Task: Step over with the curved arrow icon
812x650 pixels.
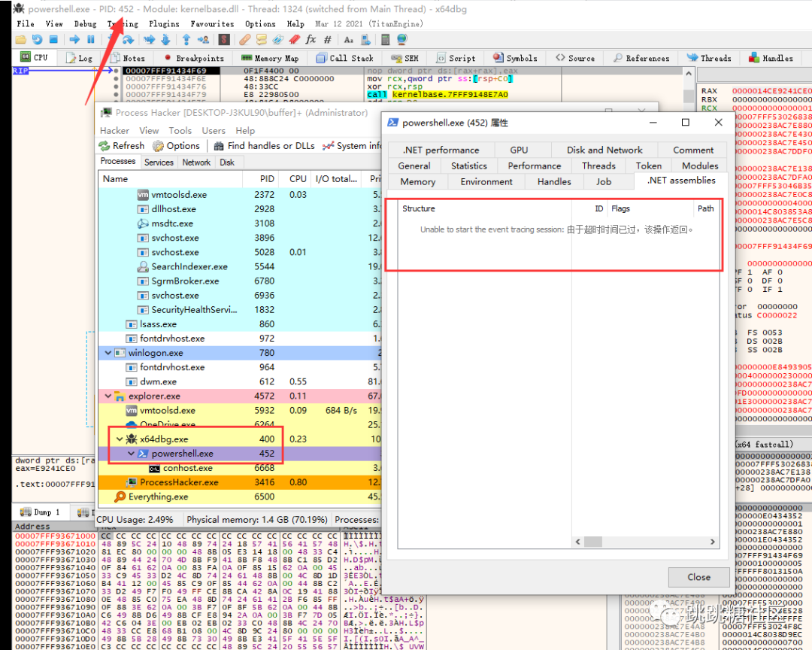Action: [128, 39]
